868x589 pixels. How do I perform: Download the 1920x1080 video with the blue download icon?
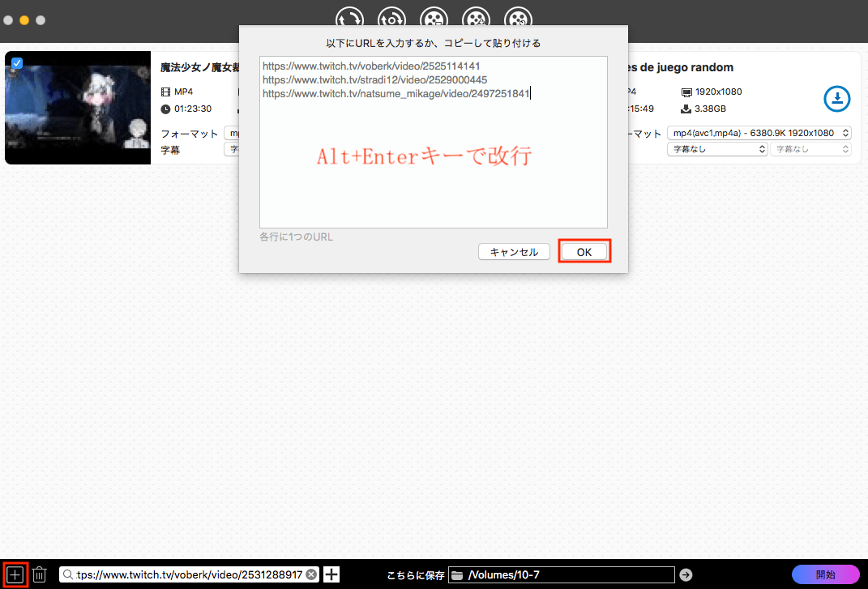click(x=837, y=99)
